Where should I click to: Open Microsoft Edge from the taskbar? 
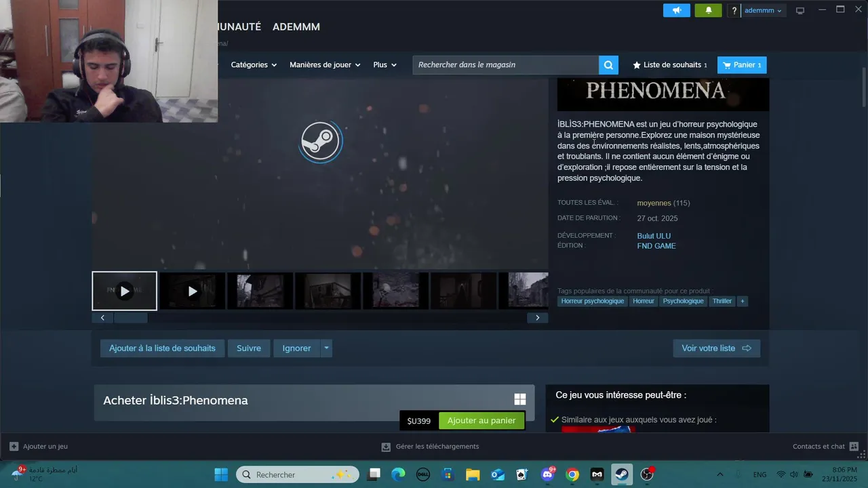[x=398, y=474]
